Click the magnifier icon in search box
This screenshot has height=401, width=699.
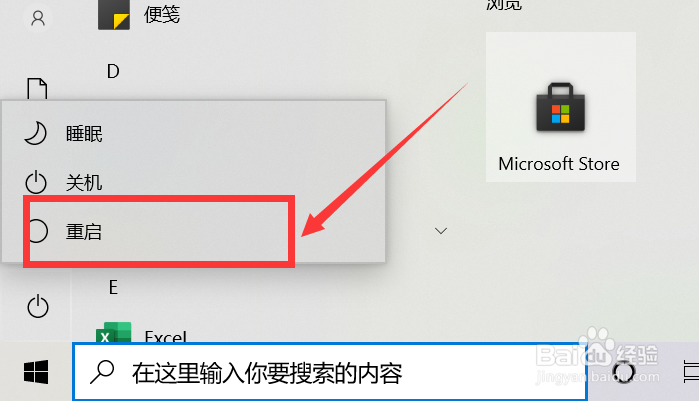click(102, 372)
